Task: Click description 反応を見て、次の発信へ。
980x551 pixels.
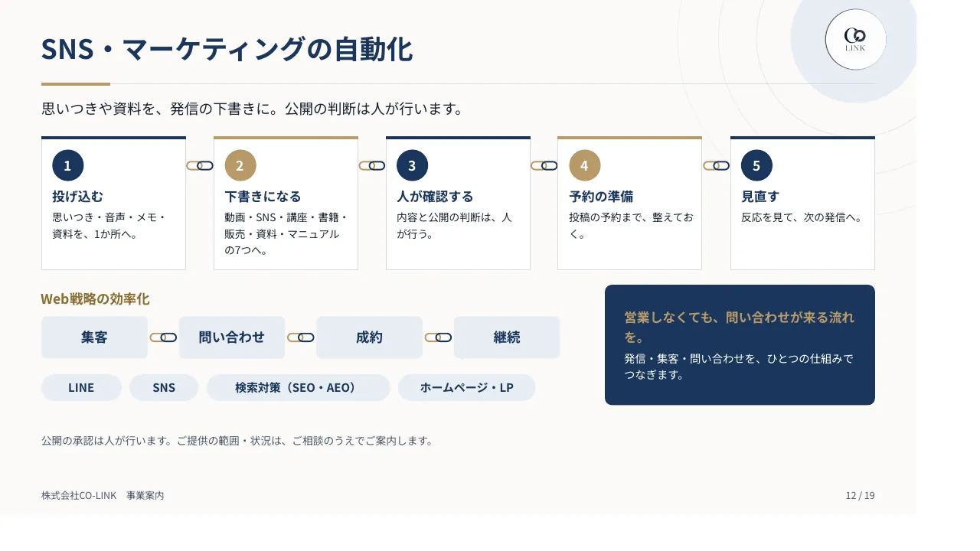Action: 802,217
